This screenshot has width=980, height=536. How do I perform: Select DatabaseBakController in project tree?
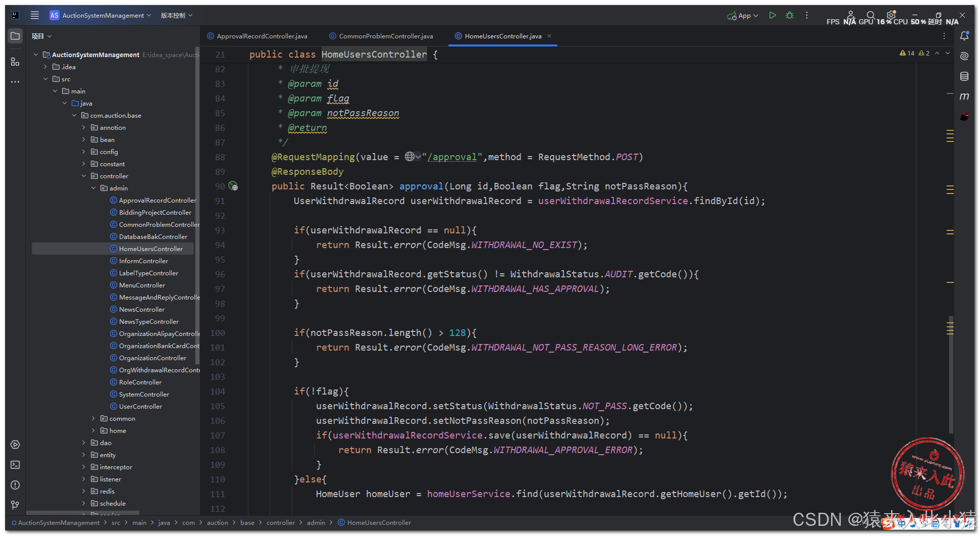[x=153, y=236]
